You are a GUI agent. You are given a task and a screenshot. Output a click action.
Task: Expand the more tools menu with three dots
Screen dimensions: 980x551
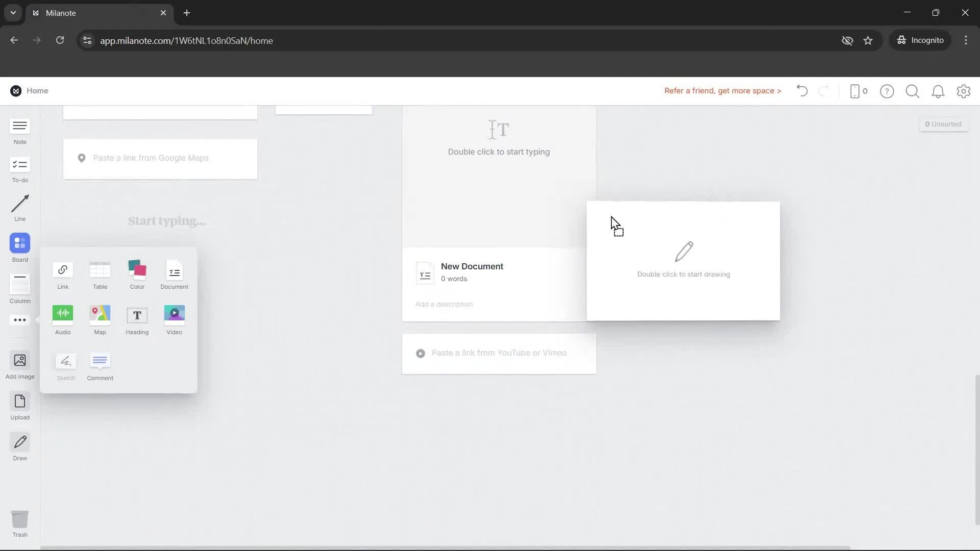pyautogui.click(x=19, y=320)
